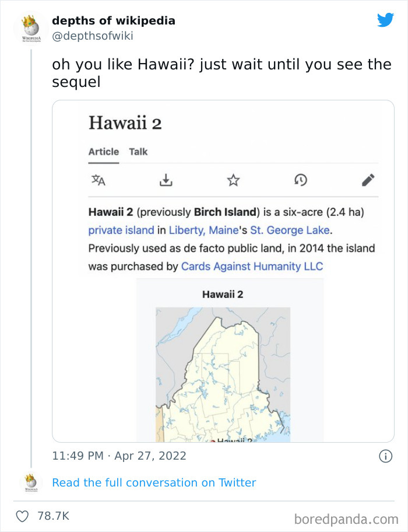Viewport: 408px width, 532px height.
Task: Switch to the Talk tab
Action: [x=138, y=151]
